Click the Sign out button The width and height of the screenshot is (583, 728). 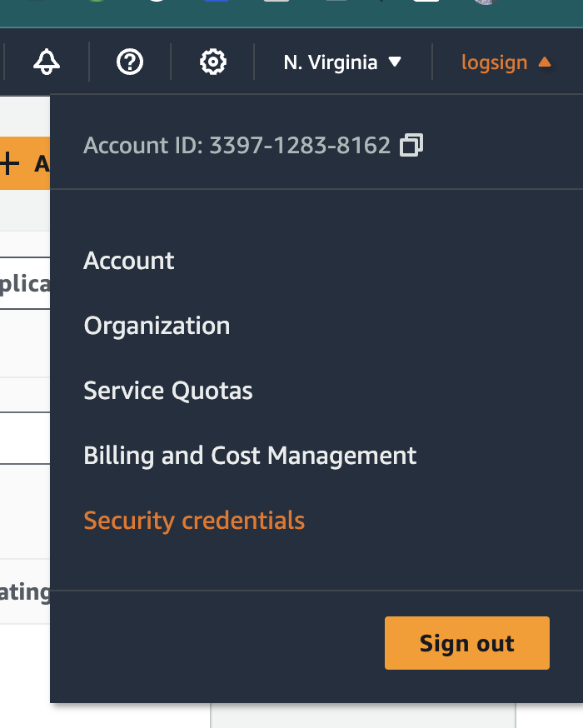467,643
